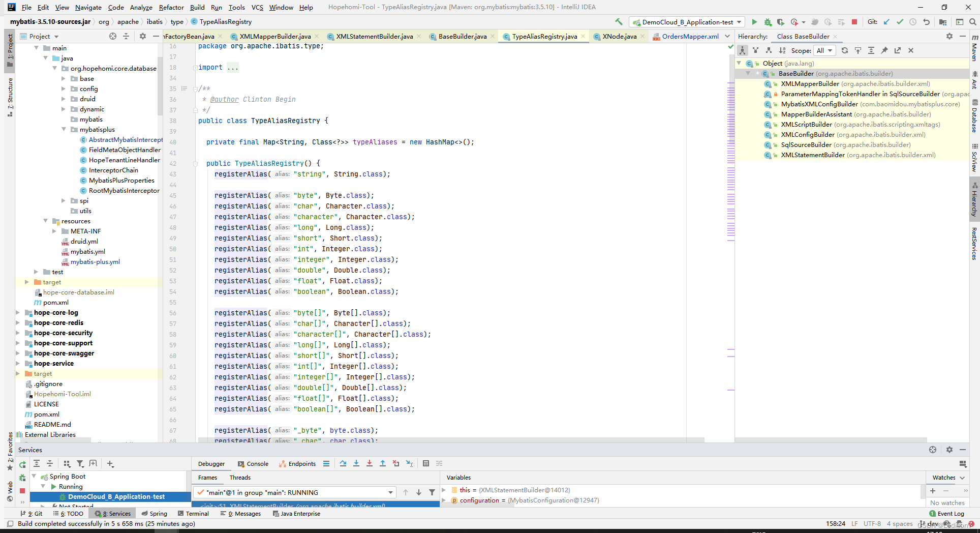Collapse the mybatisplus folder
The image size is (980, 533).
pos(64,129)
